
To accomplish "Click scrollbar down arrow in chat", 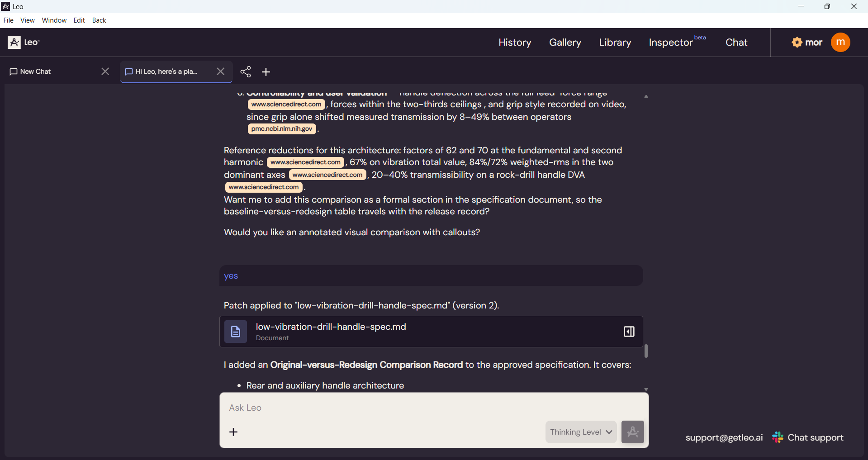I will (646, 389).
